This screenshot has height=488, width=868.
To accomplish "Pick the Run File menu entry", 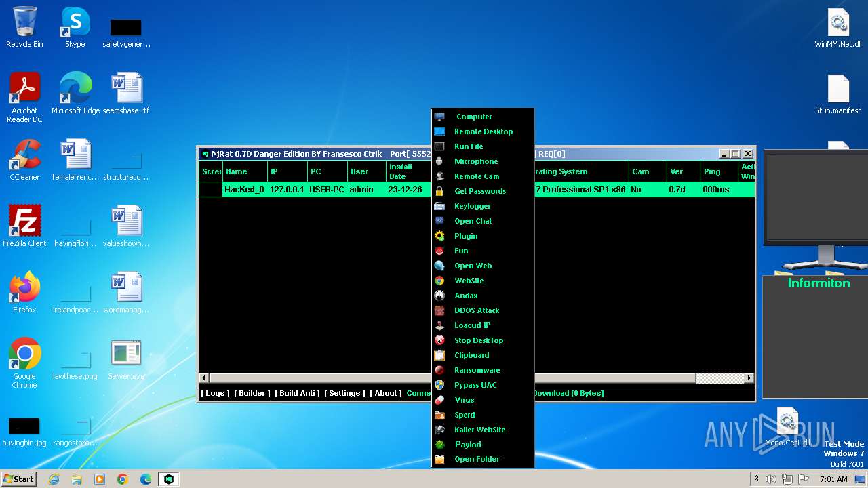I will pos(483,146).
